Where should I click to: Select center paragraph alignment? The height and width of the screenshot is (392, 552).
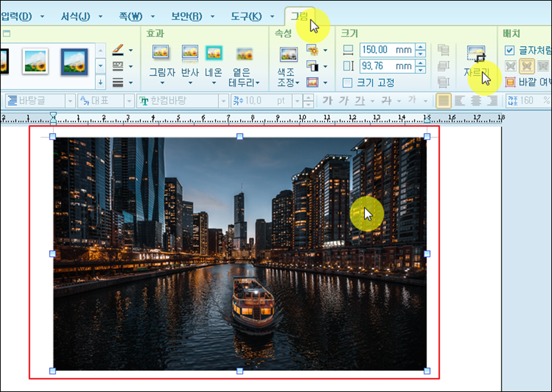(x=476, y=101)
